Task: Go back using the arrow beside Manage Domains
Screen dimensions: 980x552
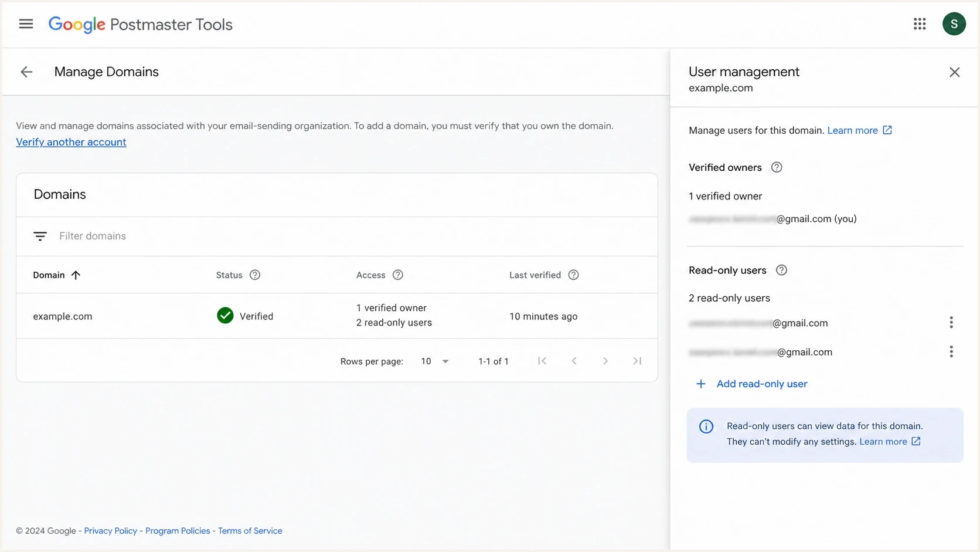Action: coord(26,72)
